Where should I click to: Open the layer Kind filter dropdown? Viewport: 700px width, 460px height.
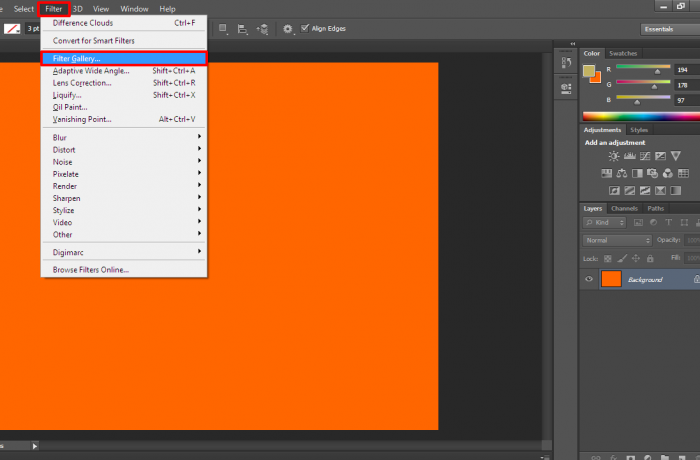click(x=603, y=223)
